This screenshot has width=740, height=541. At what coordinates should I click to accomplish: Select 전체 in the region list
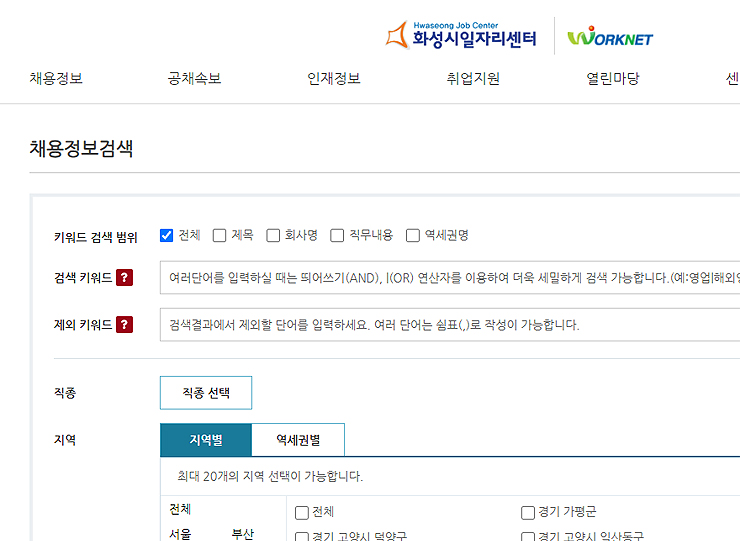pyautogui.click(x=180, y=510)
